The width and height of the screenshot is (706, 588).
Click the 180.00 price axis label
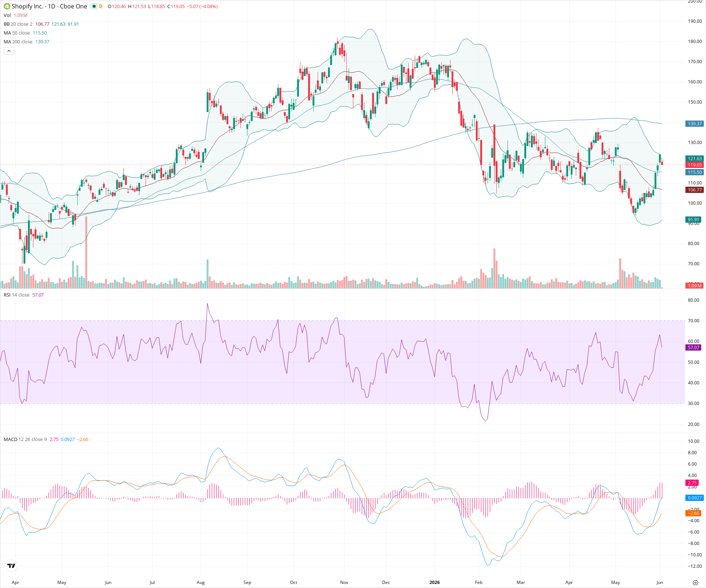point(695,42)
